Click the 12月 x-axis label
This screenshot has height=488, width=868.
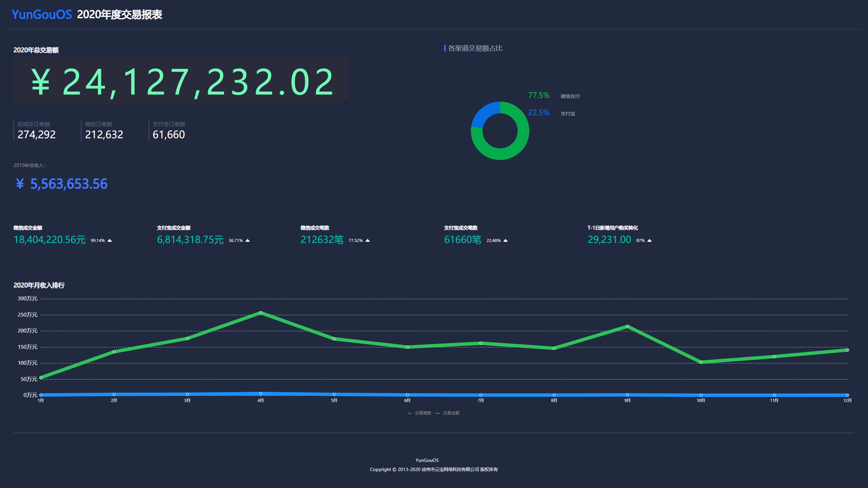(x=847, y=401)
